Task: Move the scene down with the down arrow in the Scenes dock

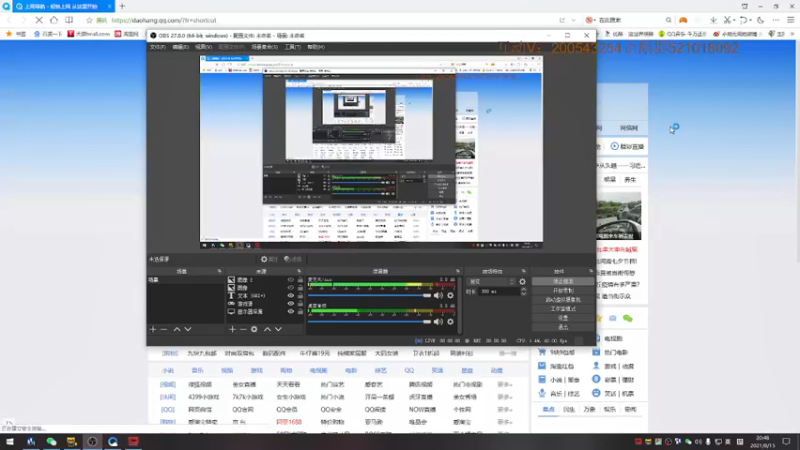Action: click(x=188, y=330)
